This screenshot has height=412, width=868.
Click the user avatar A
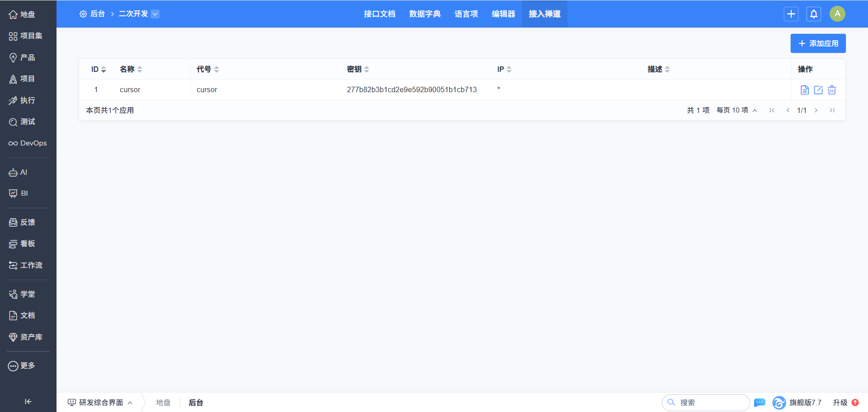click(x=837, y=14)
